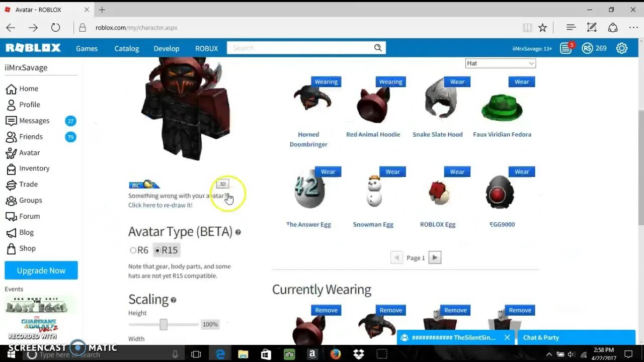Go to previous hats page arrow
Image resolution: width=644 pixels, height=362 pixels.
[396, 257]
